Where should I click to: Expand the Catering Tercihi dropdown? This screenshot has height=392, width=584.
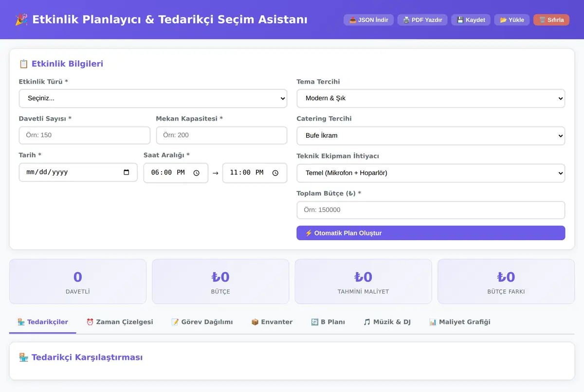[x=431, y=136]
